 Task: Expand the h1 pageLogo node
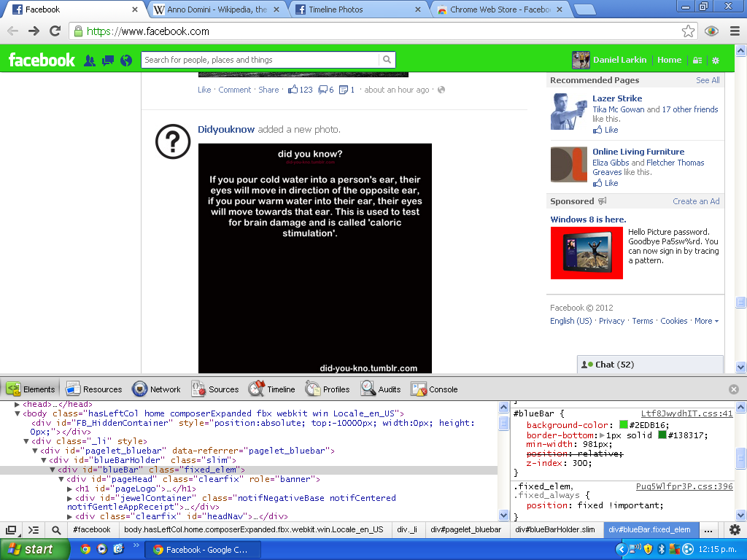pyautogui.click(x=69, y=489)
